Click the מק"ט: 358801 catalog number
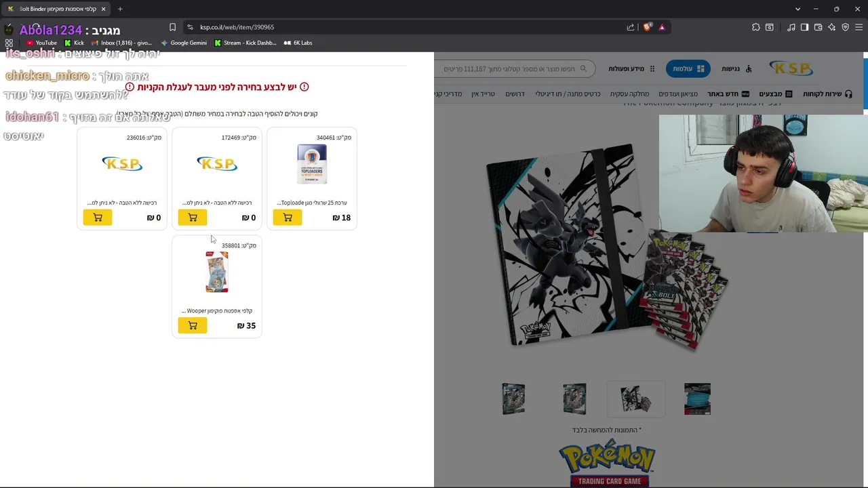The width and height of the screenshot is (868, 488). pos(239,245)
